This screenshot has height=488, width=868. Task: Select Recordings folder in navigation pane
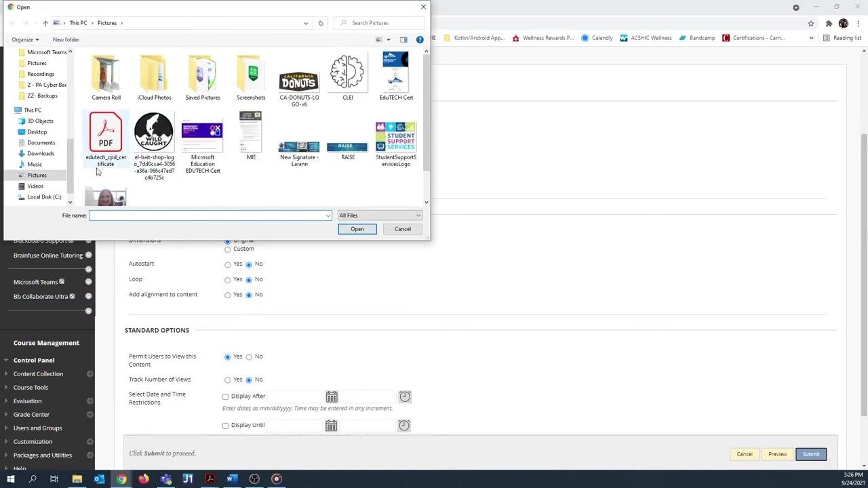(x=40, y=74)
